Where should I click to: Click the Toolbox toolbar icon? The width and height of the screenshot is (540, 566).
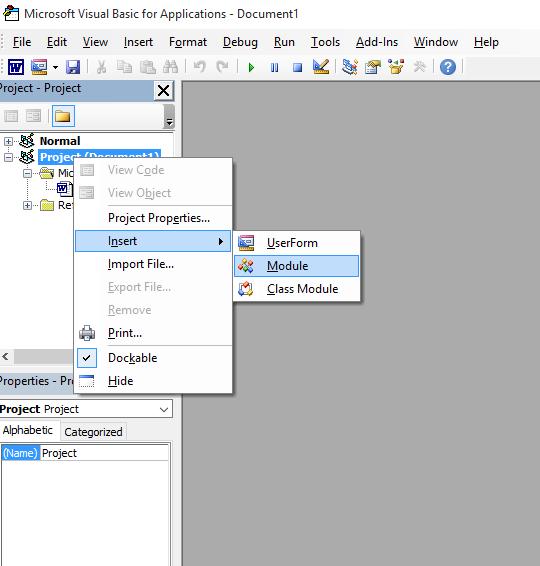[419, 67]
